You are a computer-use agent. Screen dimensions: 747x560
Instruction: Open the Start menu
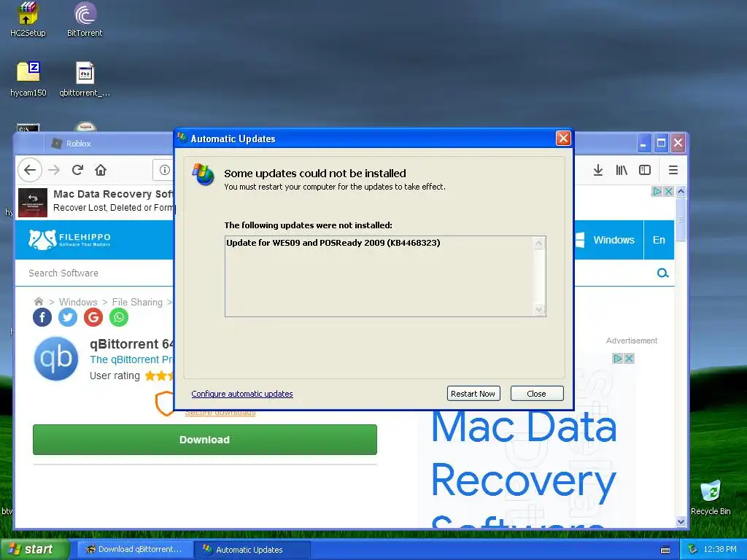click(x=34, y=549)
